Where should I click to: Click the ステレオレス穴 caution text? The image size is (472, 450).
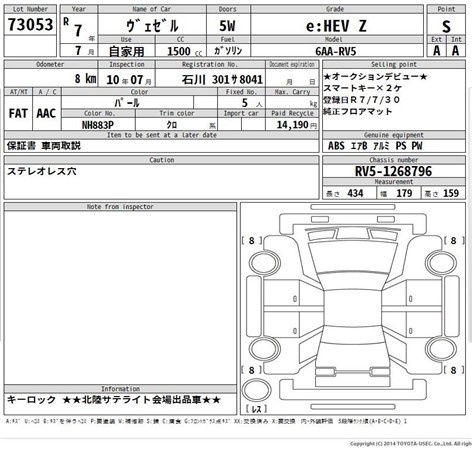42,171
